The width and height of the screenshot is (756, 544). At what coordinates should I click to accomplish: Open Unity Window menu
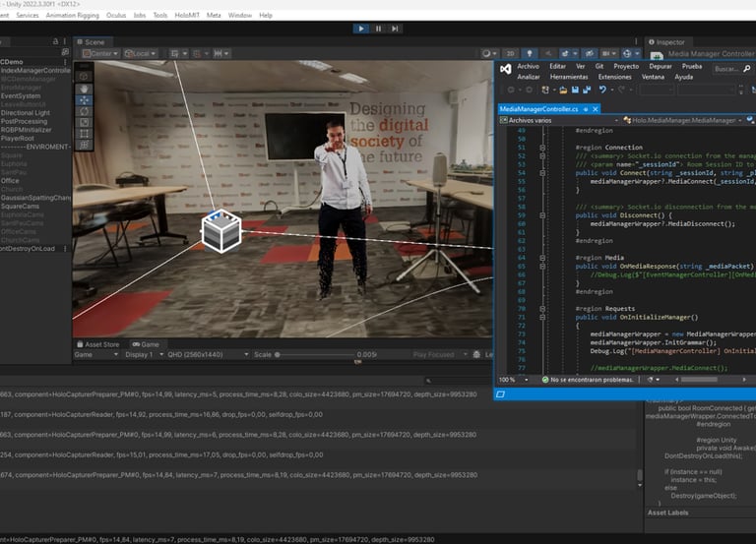240,16
